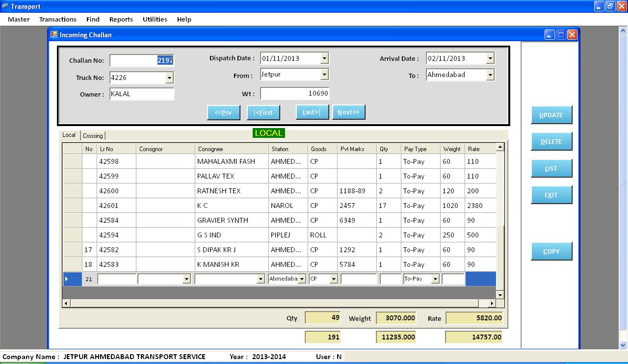This screenshot has width=628, height=364.
Task: Jump to last challan with Last>|
Action: [312, 112]
